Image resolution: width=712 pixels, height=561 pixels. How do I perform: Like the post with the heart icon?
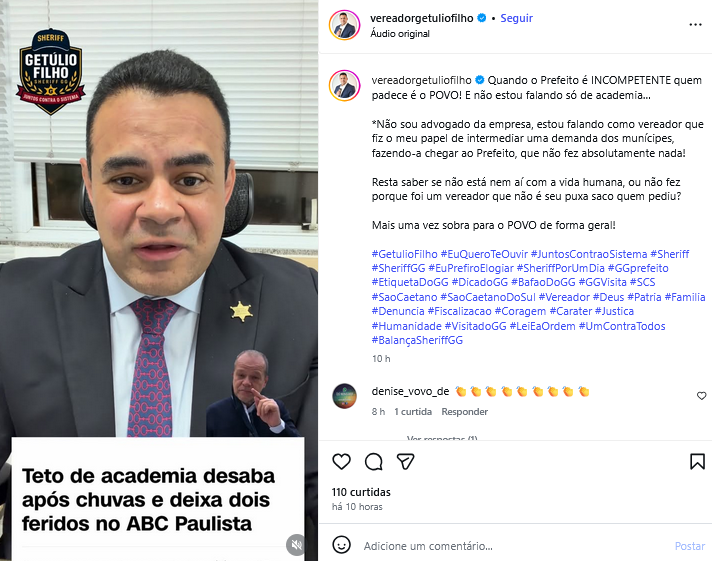pos(341,462)
